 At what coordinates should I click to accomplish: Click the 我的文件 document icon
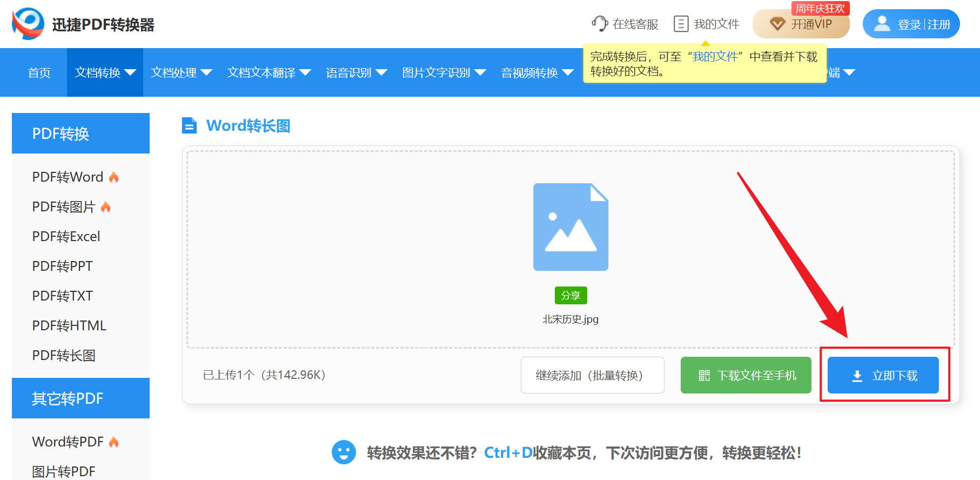[681, 24]
